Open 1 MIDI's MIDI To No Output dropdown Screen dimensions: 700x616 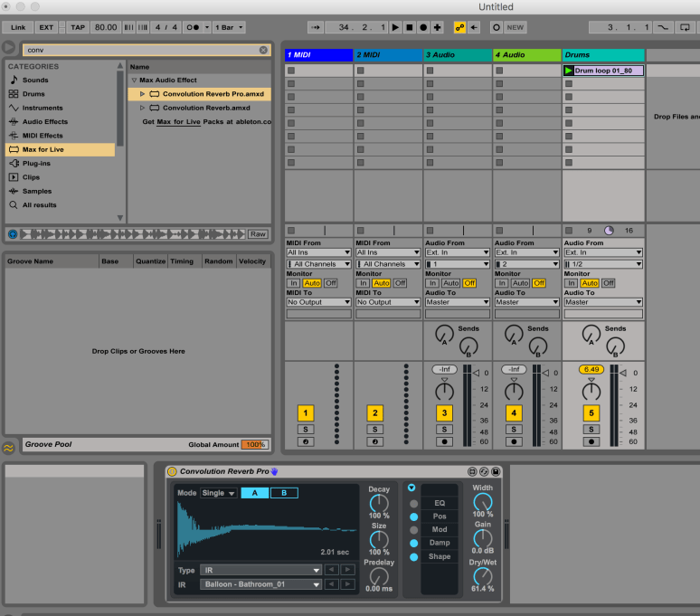tap(318, 302)
